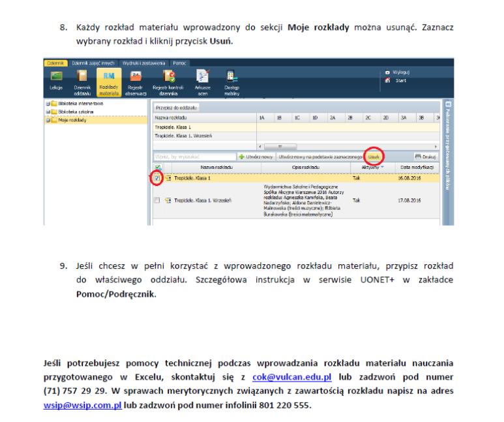Click the row icon of Tropiciele. Klasa 1. Wrzesień

tap(168, 200)
